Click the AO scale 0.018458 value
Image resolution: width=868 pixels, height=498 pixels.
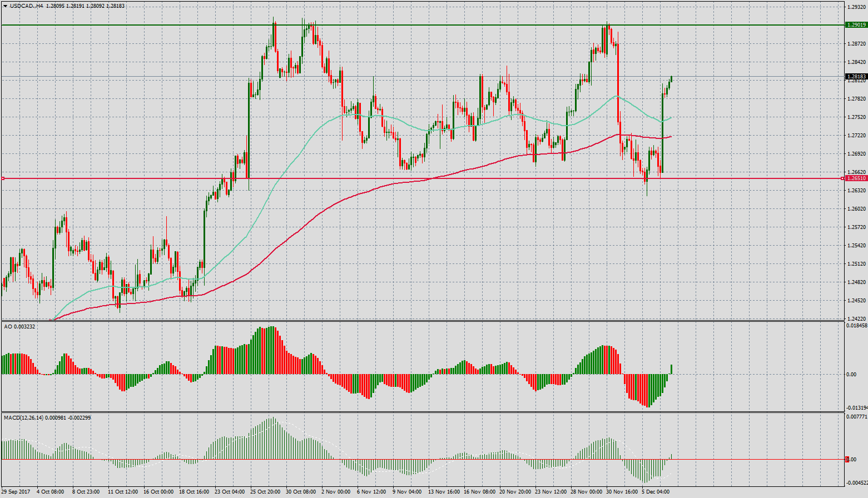coord(856,326)
